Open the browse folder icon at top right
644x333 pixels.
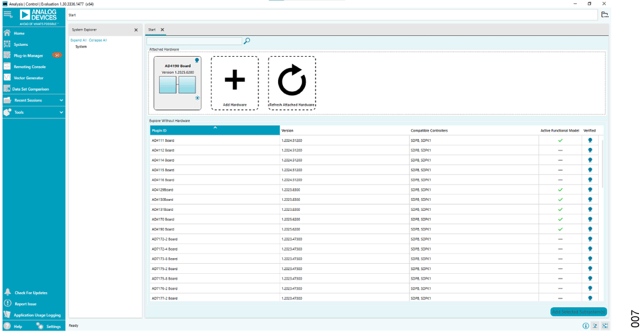click(605, 14)
